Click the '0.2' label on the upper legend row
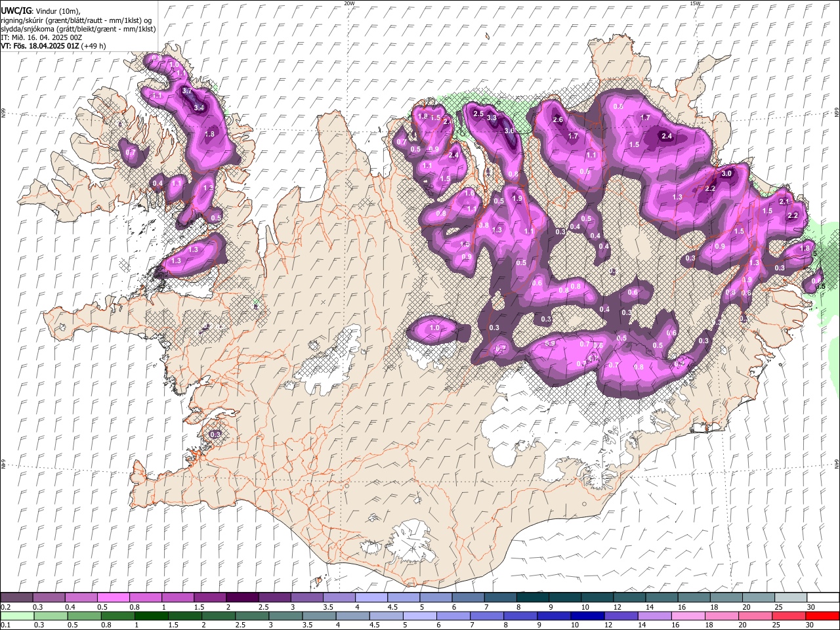Viewport: 840px width, 630px height. tap(6, 607)
